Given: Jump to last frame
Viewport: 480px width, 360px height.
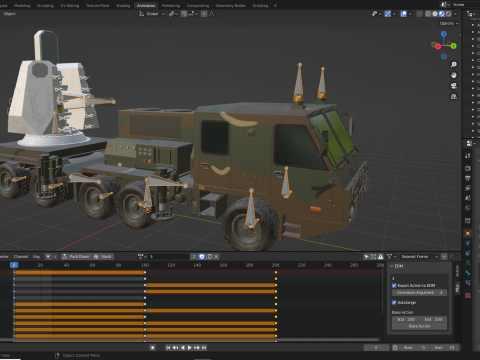Looking at the screenshot, I should point(204,348).
